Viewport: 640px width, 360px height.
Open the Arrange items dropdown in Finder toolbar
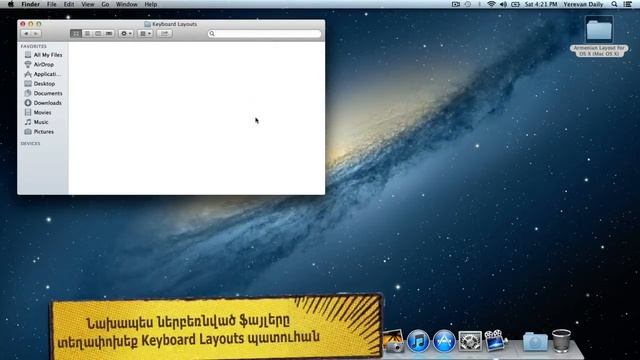tap(145, 33)
